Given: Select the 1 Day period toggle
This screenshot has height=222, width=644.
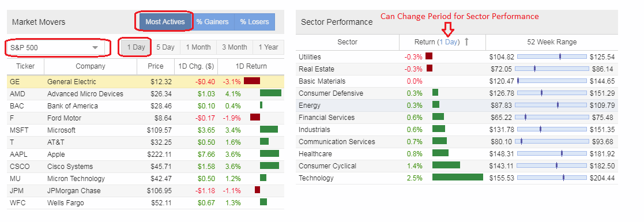Looking at the screenshot, I should (136, 47).
